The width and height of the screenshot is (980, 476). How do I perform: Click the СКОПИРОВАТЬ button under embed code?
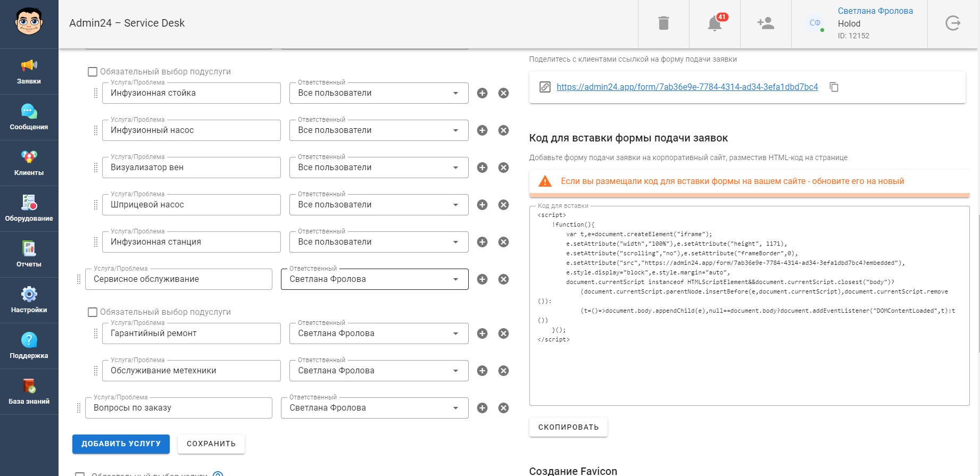(568, 427)
